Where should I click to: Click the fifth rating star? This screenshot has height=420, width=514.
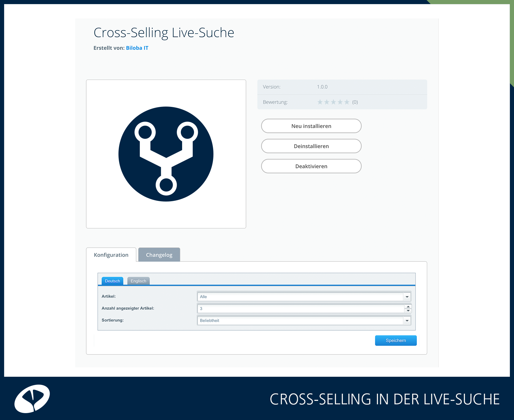click(347, 102)
